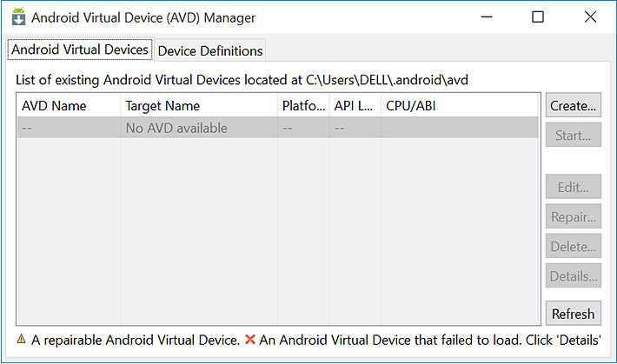Click the Platform column header
The image size is (617, 364).
303,106
